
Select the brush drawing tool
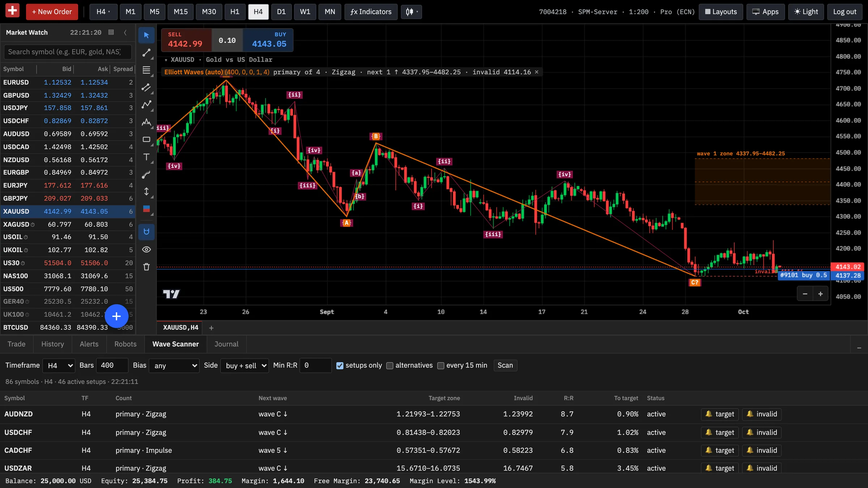click(146, 175)
